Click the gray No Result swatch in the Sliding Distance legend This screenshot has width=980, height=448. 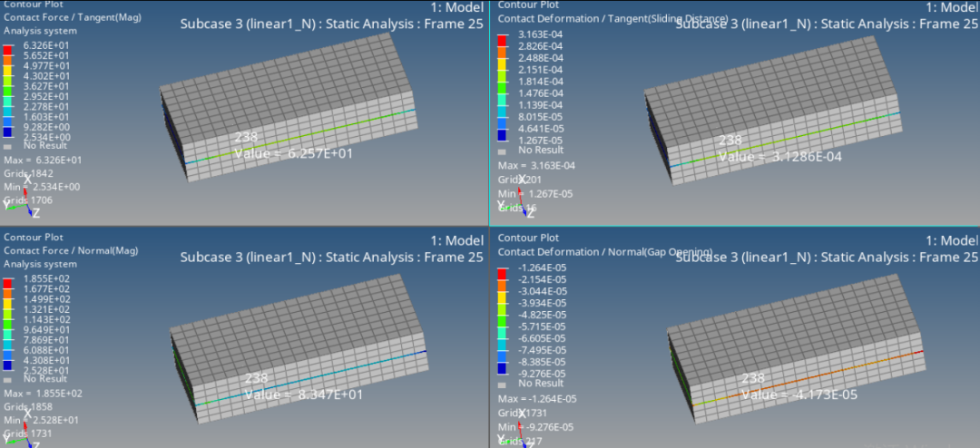point(502,151)
